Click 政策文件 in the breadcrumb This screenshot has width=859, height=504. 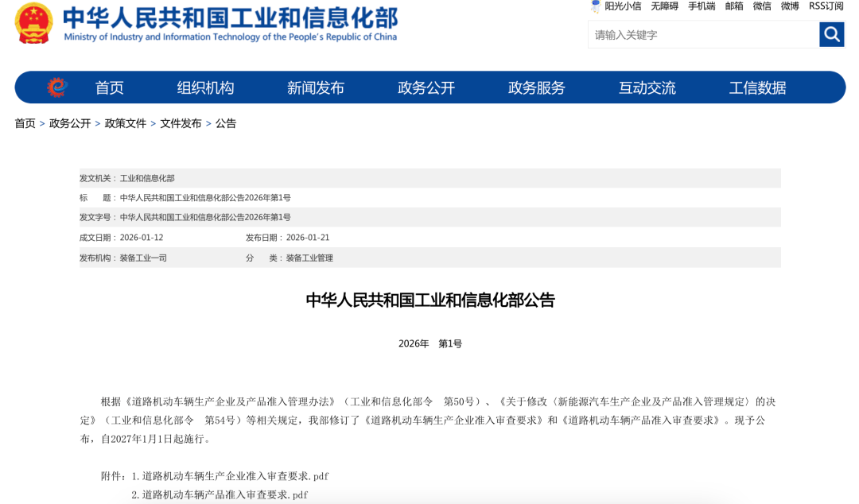(x=126, y=123)
